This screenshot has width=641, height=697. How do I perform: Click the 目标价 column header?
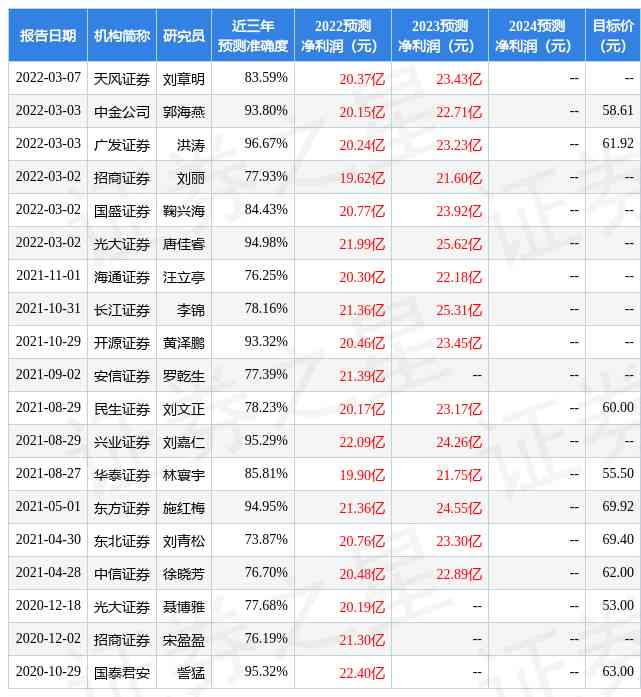613,36
